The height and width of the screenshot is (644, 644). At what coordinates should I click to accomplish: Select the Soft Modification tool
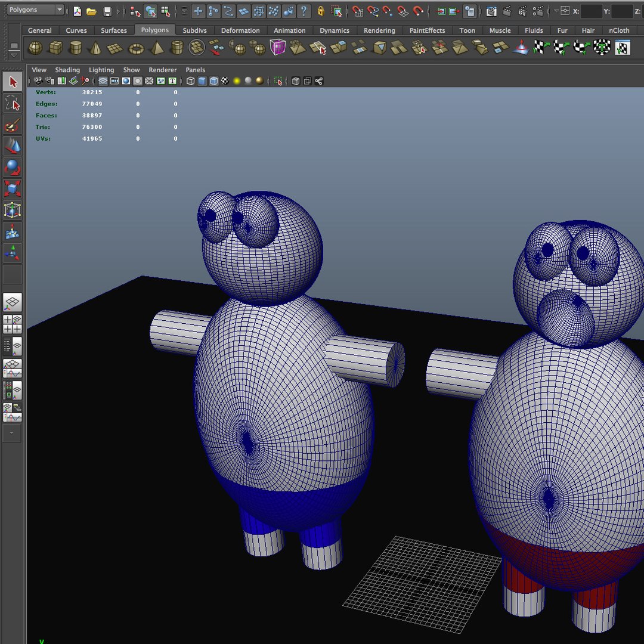13,231
